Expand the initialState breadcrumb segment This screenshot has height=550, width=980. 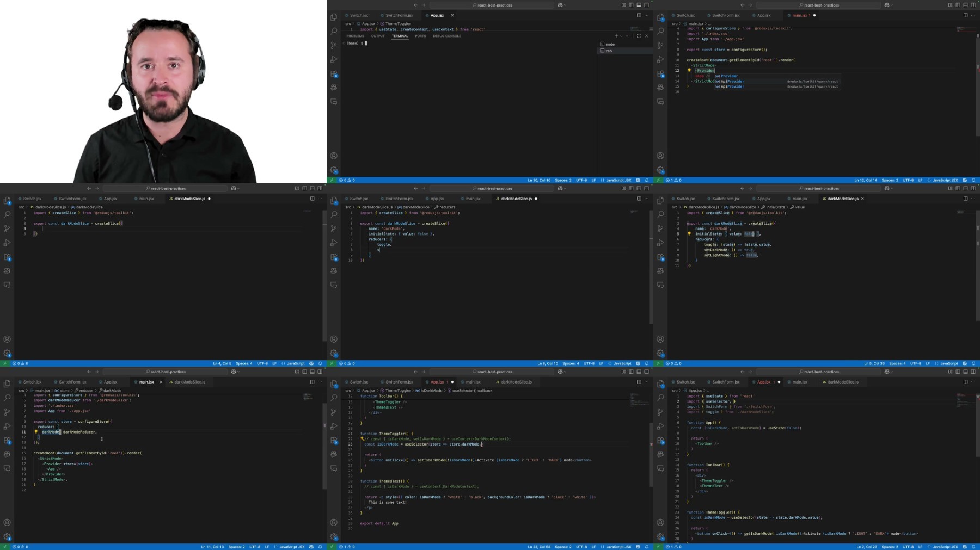(x=773, y=207)
